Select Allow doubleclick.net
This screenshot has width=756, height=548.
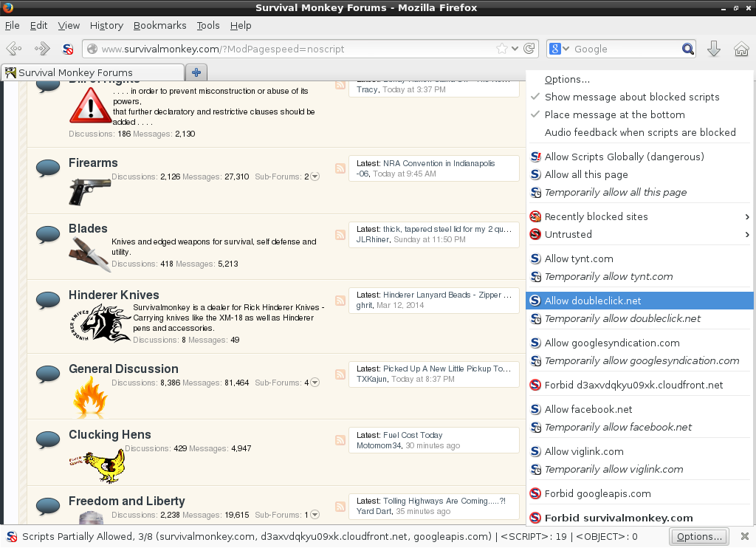pyautogui.click(x=640, y=301)
